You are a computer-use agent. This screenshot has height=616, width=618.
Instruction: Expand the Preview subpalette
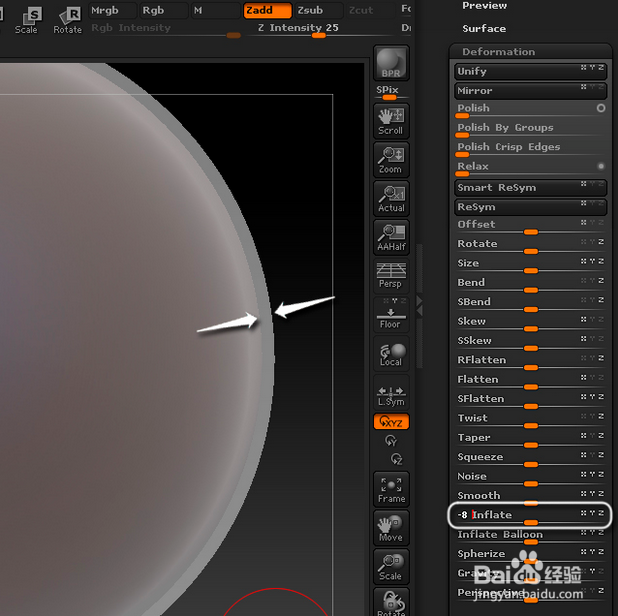click(x=484, y=6)
